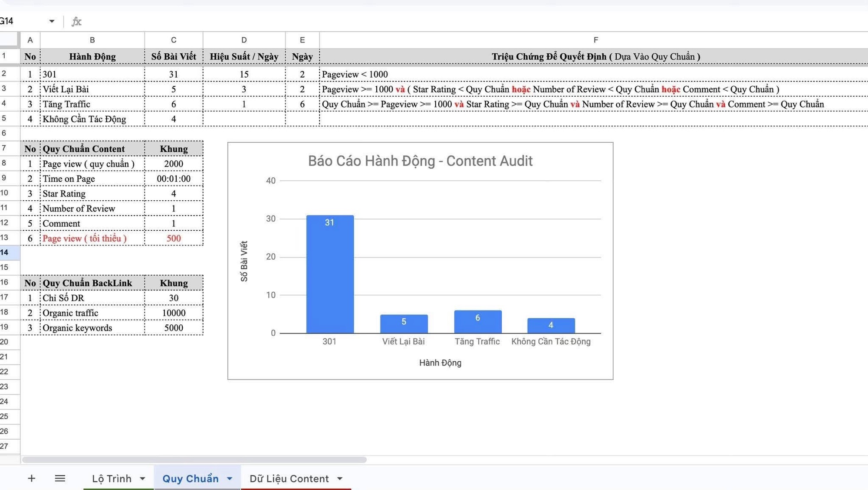
Task: Expand the Dữ Liệu Content tab menu arrow
Action: pyautogui.click(x=340, y=479)
